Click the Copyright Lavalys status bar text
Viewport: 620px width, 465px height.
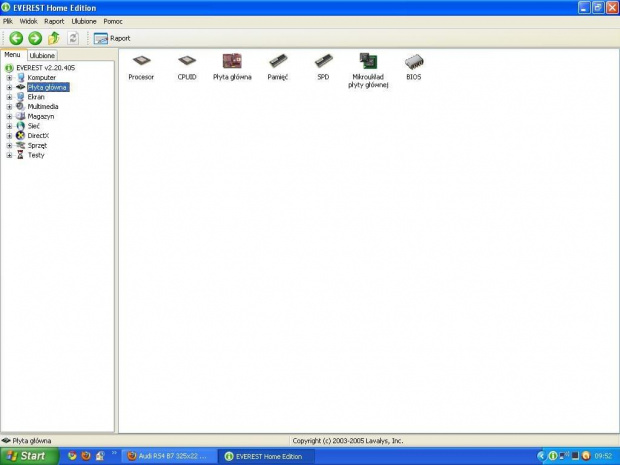[x=348, y=440]
